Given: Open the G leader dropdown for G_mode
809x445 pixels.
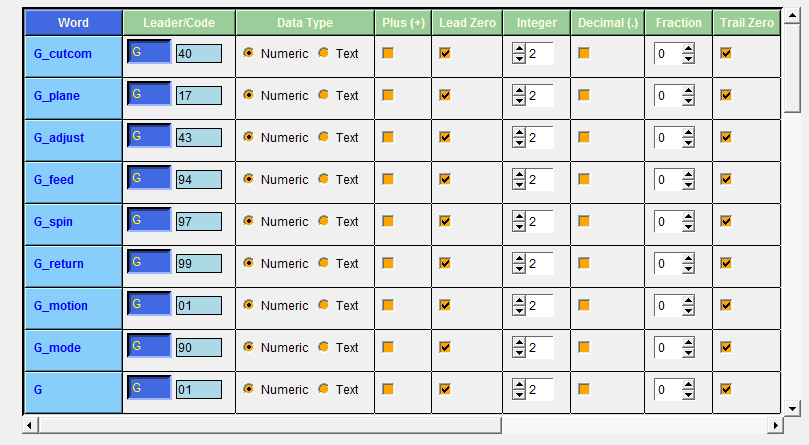Looking at the screenshot, I should point(149,346).
